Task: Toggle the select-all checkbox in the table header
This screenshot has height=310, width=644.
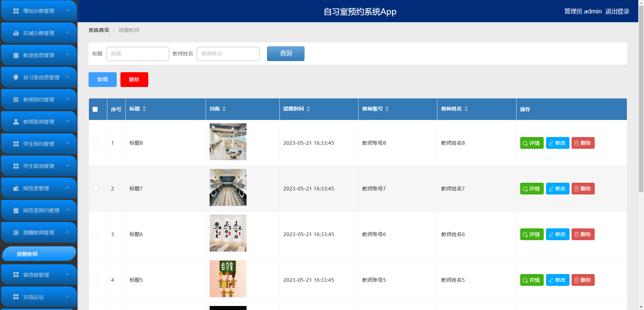Action: (x=95, y=109)
